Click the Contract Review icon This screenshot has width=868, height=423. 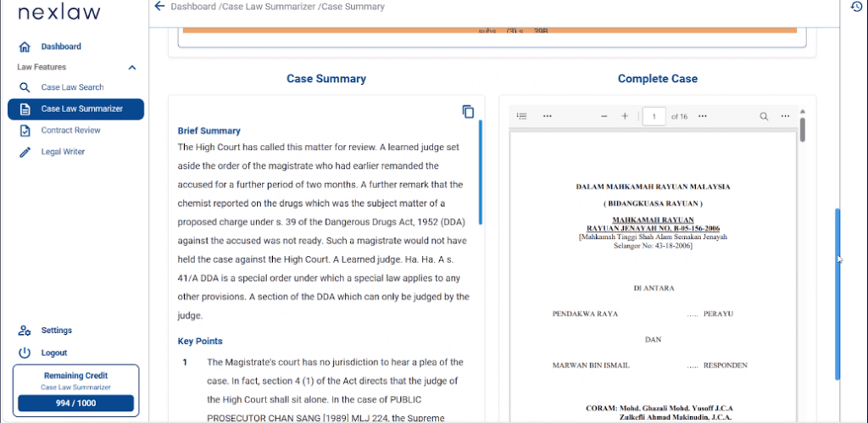pyautogui.click(x=25, y=131)
